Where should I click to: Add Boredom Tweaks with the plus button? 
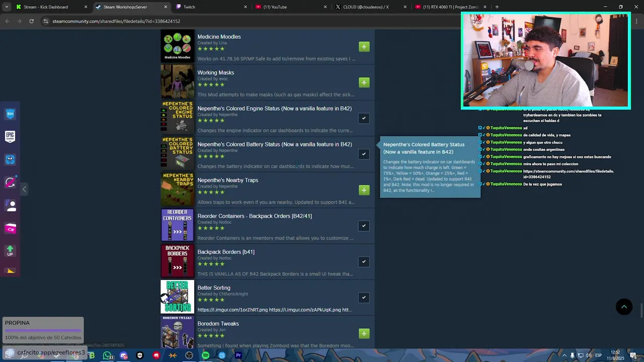tap(364, 333)
